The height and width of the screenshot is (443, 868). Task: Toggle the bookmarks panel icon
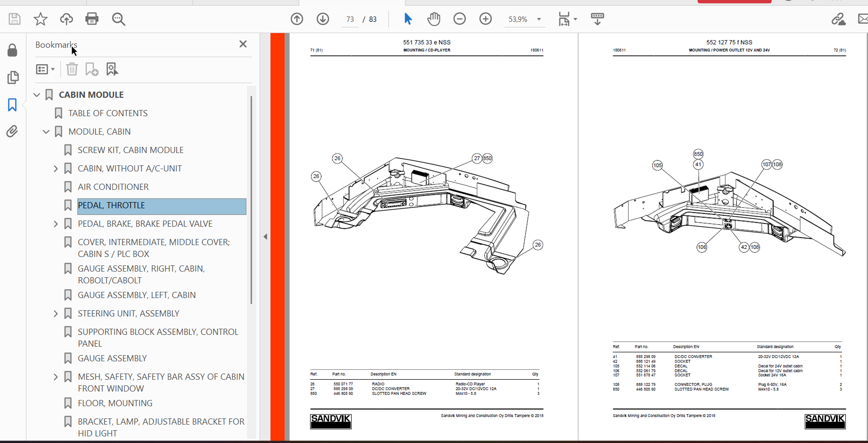click(x=12, y=104)
